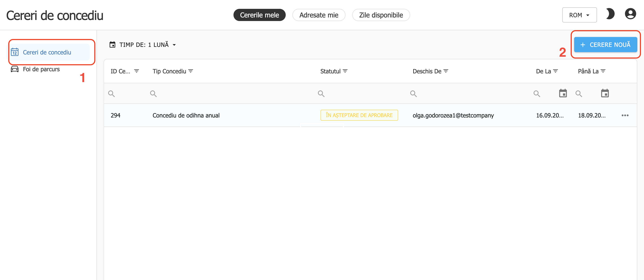644x280 pixels.
Task: Open the user account profile icon
Action: tap(630, 14)
